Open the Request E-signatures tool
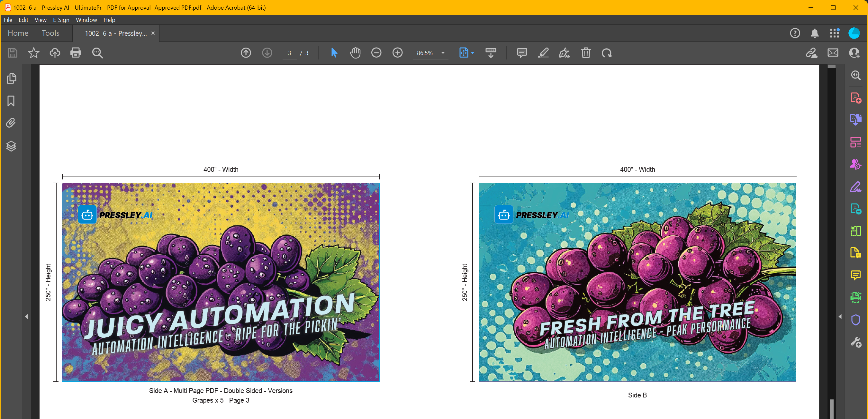Image resolution: width=868 pixels, height=419 pixels. point(856,165)
